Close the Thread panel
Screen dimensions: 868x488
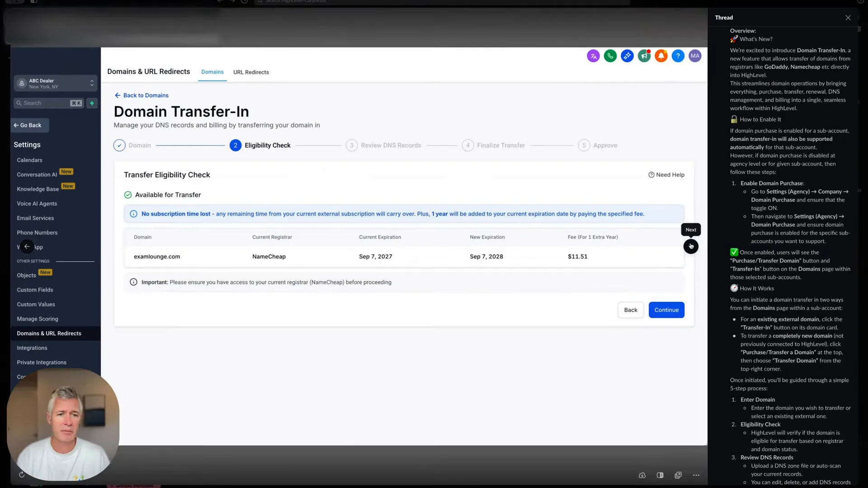(x=848, y=18)
